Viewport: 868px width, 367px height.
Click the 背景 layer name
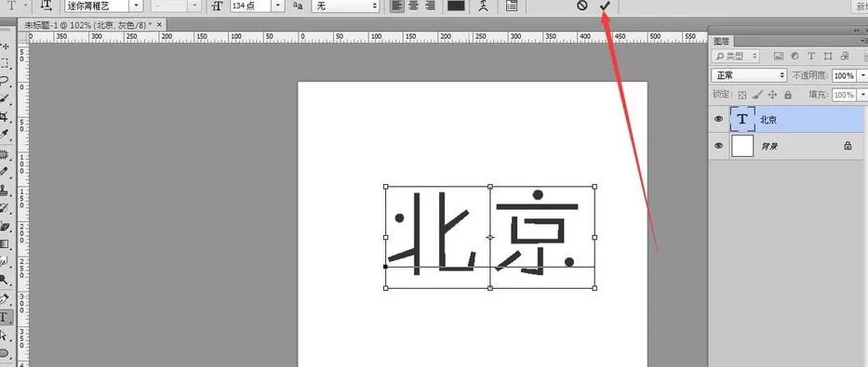pos(768,146)
